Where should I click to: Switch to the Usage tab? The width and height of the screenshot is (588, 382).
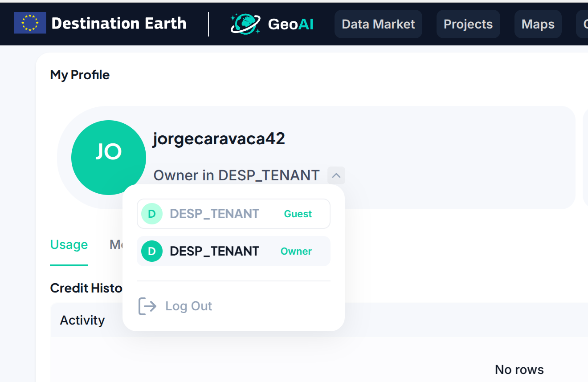69,244
